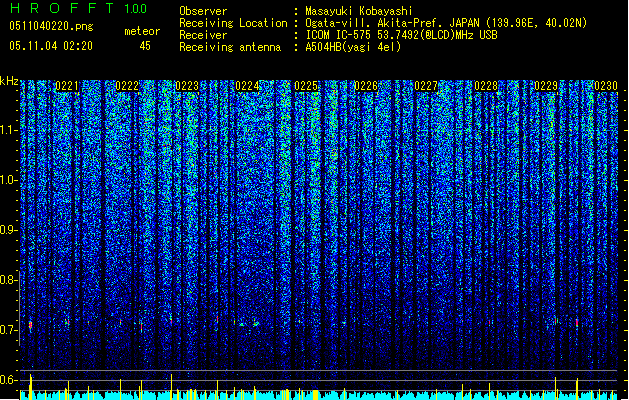Click the filename 0511040220.png
Screen dimensions: 629x400
coord(51,26)
